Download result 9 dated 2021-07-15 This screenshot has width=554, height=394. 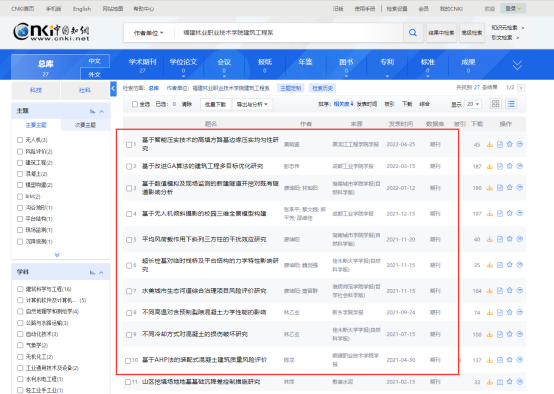(490, 334)
